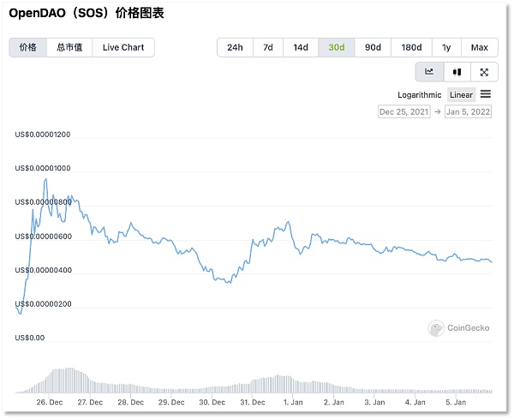Image resolution: width=514 pixels, height=420 pixels.
Task: Switch chart to 90d range
Action: click(373, 47)
